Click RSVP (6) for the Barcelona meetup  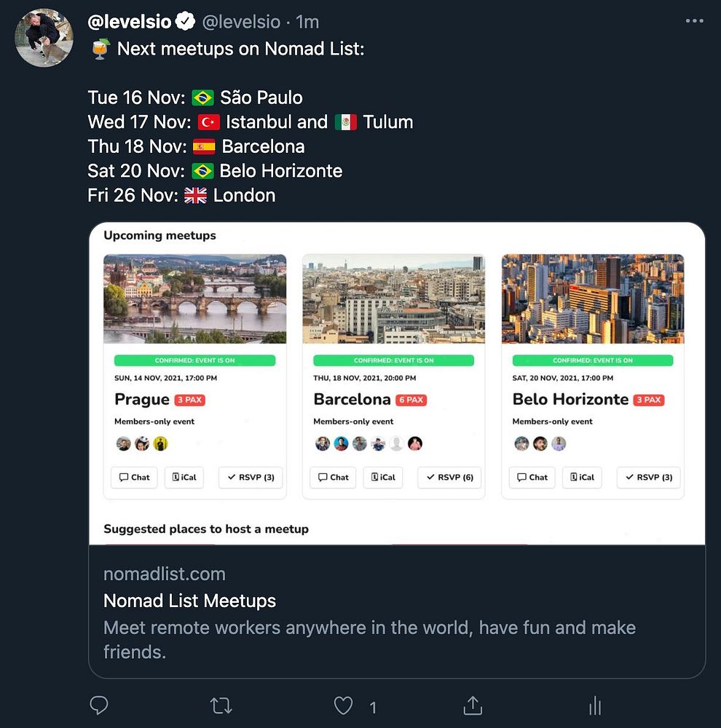[x=449, y=478]
